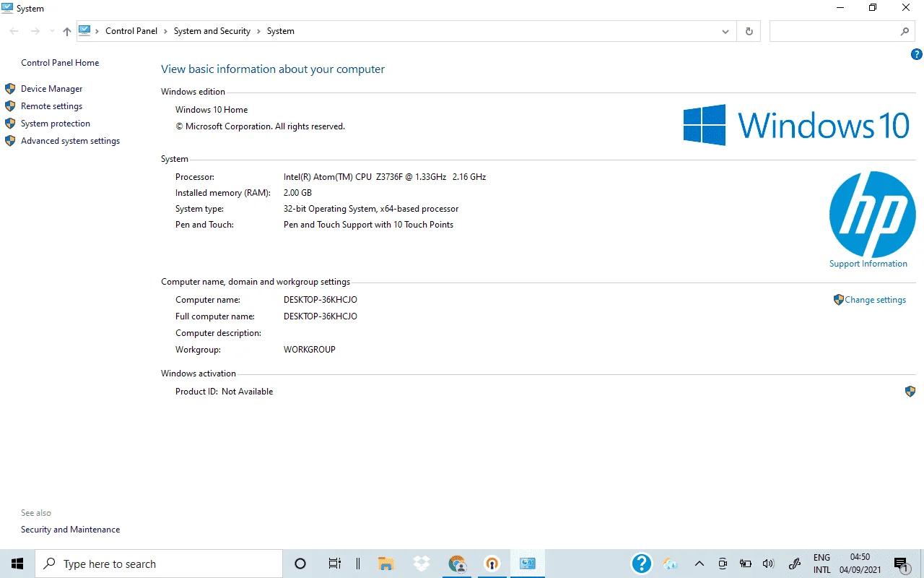Click the Windows 10 Home edition text
The image size is (924, 578).
[x=212, y=110]
